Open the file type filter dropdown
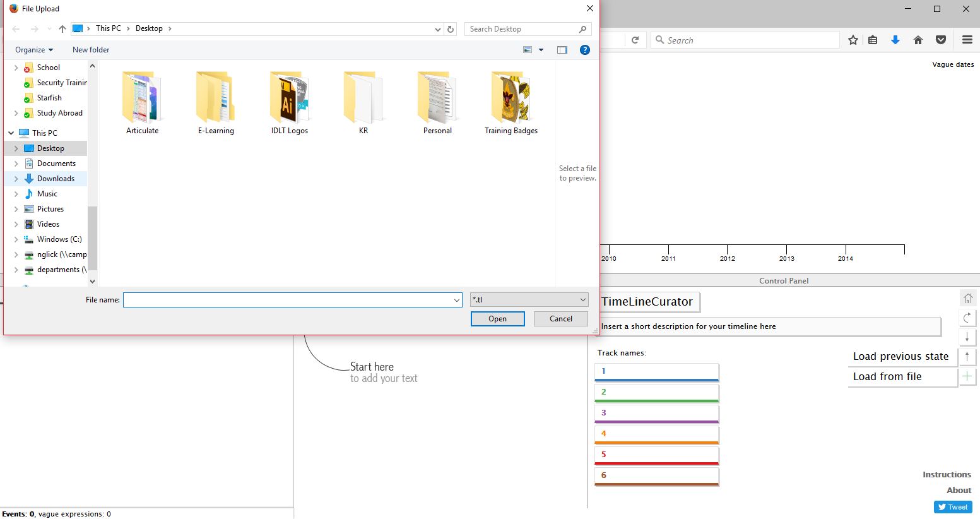The image size is (980, 519). [x=529, y=300]
